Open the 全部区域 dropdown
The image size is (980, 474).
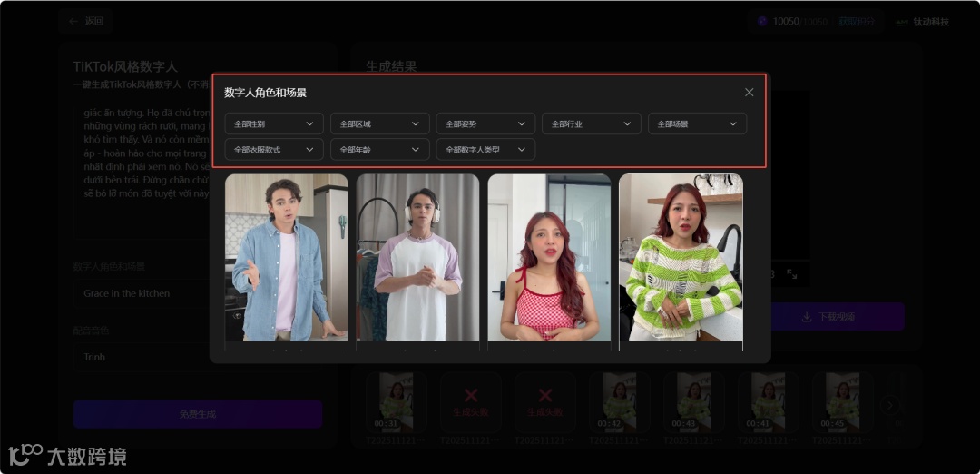coord(380,123)
